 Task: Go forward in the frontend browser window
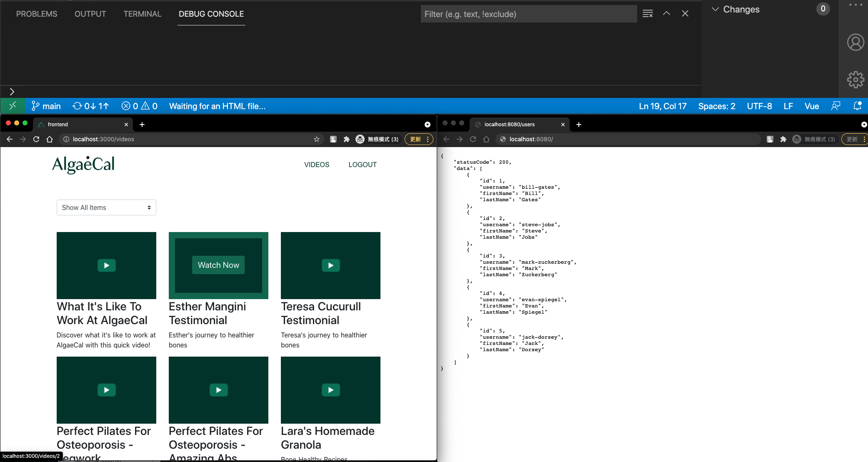[23, 139]
